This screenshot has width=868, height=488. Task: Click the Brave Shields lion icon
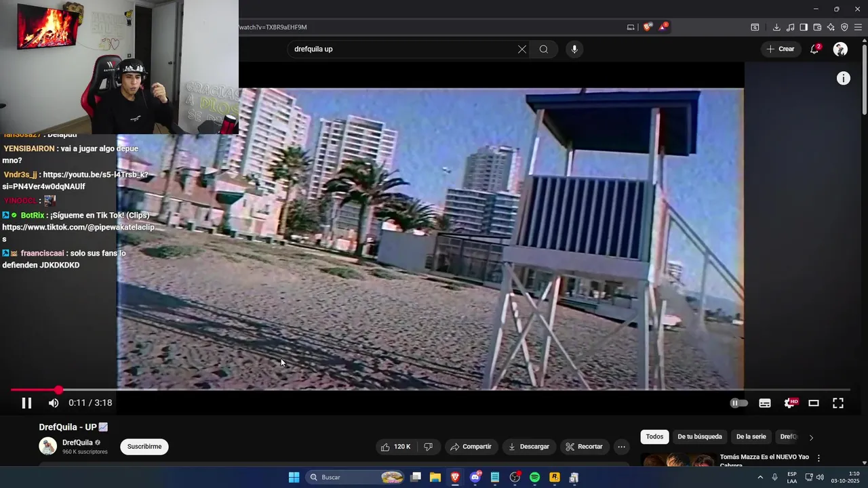coord(648,27)
